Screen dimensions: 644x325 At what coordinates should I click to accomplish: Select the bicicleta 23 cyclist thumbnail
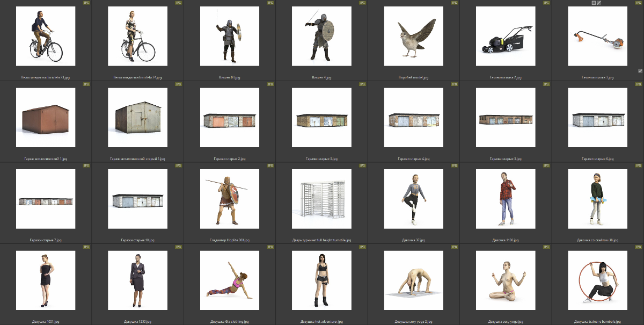pyautogui.click(x=46, y=37)
